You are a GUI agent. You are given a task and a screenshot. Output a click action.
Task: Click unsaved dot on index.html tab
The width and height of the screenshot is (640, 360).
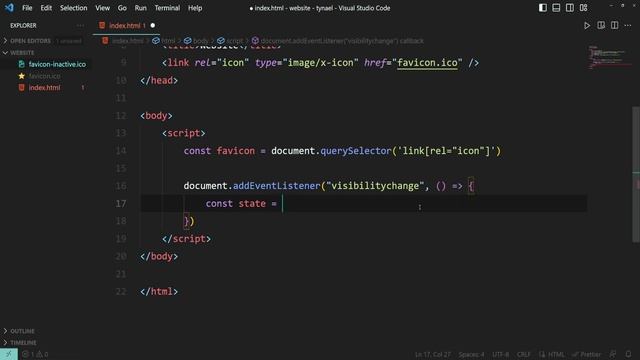pos(153,25)
